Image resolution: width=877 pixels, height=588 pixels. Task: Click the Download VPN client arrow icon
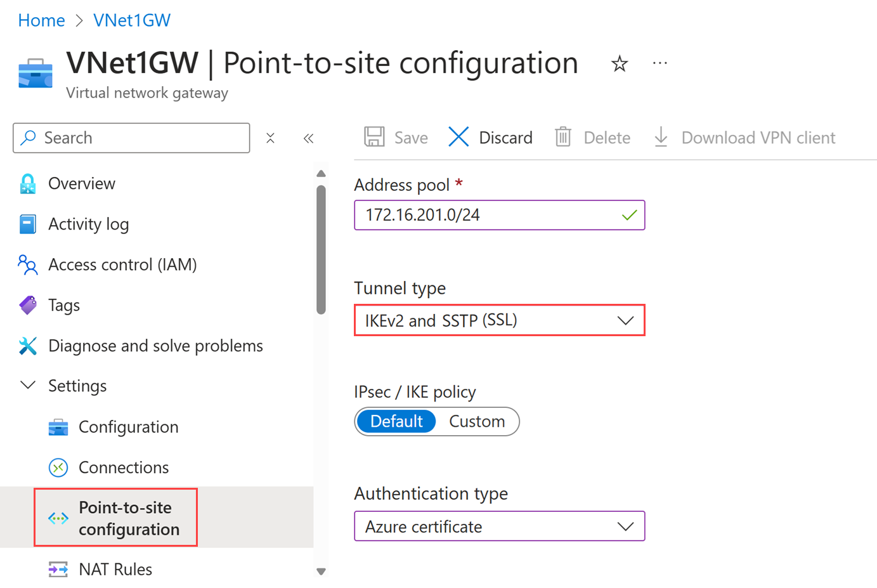(x=661, y=137)
